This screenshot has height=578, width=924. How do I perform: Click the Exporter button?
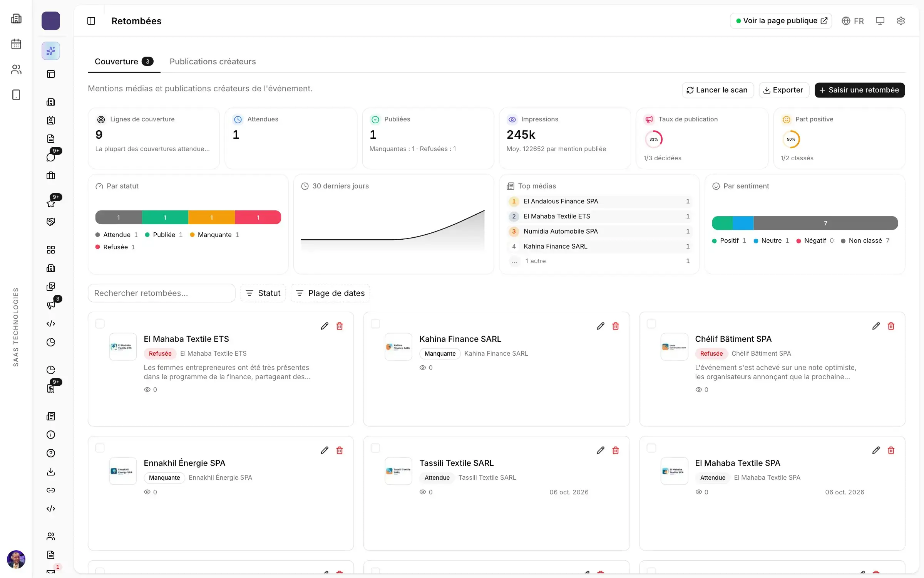coord(784,90)
